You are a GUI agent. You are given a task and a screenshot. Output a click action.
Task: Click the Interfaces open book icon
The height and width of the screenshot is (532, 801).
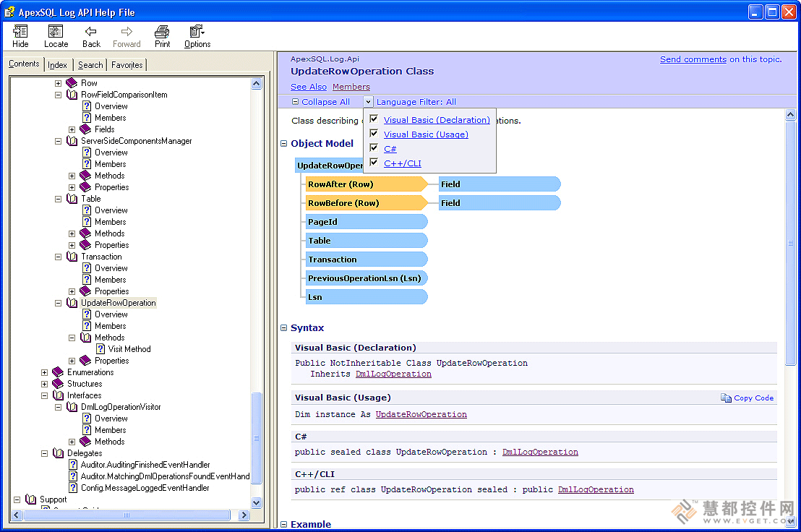[x=59, y=395]
